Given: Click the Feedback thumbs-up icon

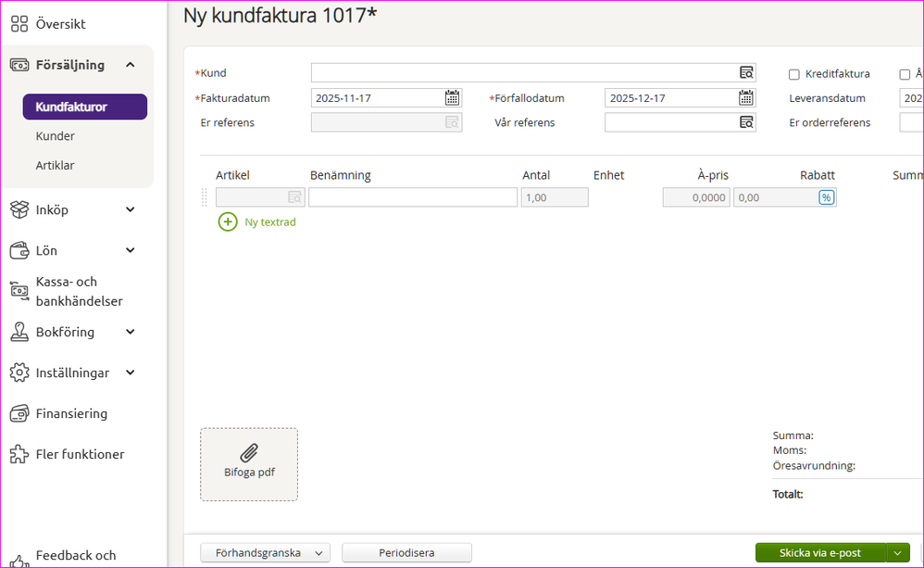Looking at the screenshot, I should (x=19, y=561).
